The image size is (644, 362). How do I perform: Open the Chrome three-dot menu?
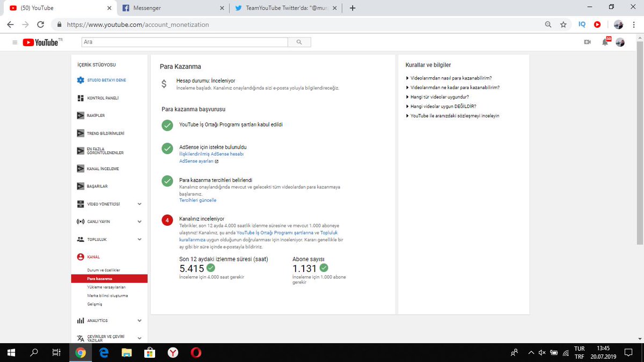tap(635, 25)
